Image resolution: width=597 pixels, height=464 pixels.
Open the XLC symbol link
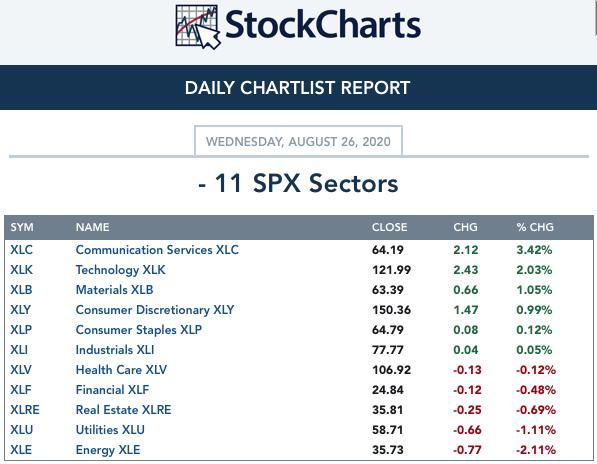pyautogui.click(x=21, y=250)
